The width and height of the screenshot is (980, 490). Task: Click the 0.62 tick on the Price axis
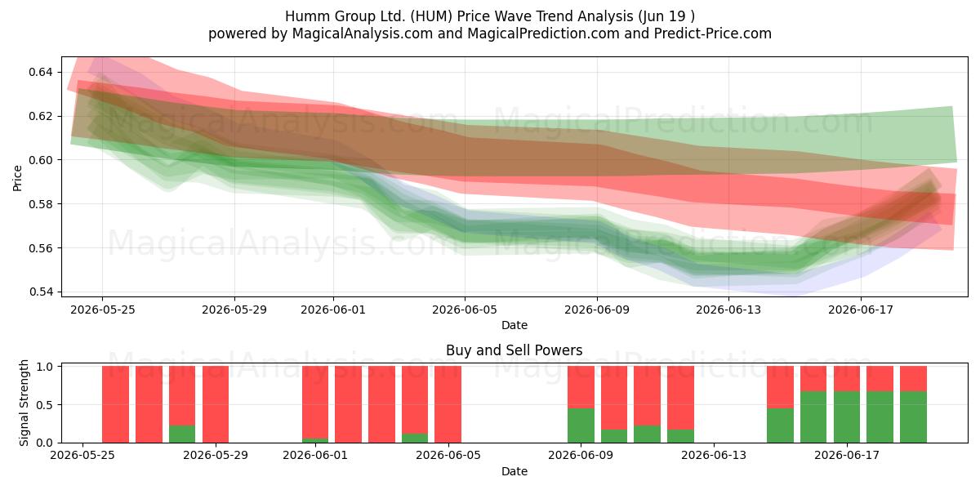click(x=40, y=116)
